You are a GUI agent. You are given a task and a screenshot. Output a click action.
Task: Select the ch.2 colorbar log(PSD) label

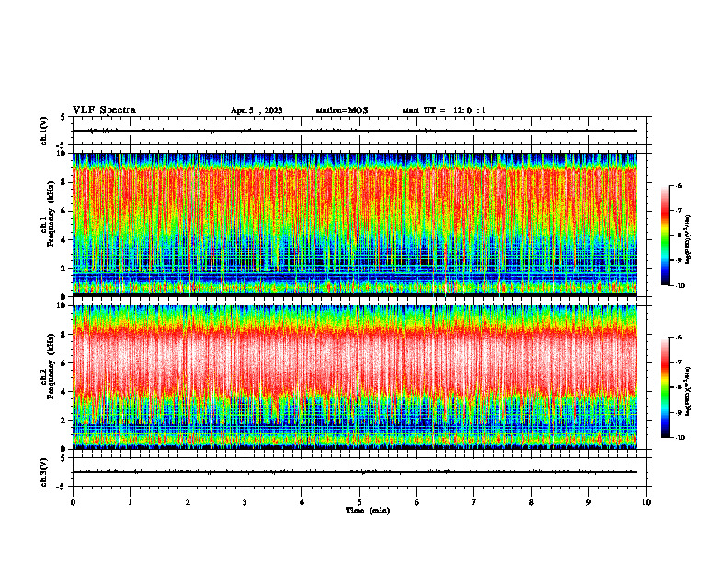[x=688, y=391]
